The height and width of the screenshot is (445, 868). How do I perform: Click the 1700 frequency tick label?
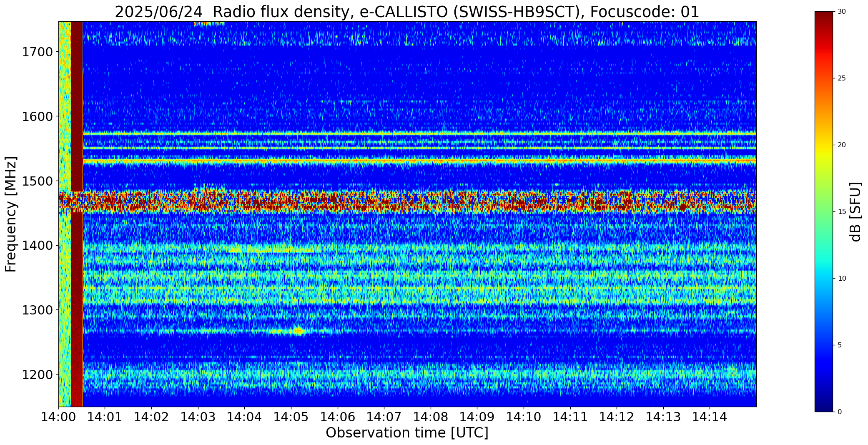pos(37,52)
